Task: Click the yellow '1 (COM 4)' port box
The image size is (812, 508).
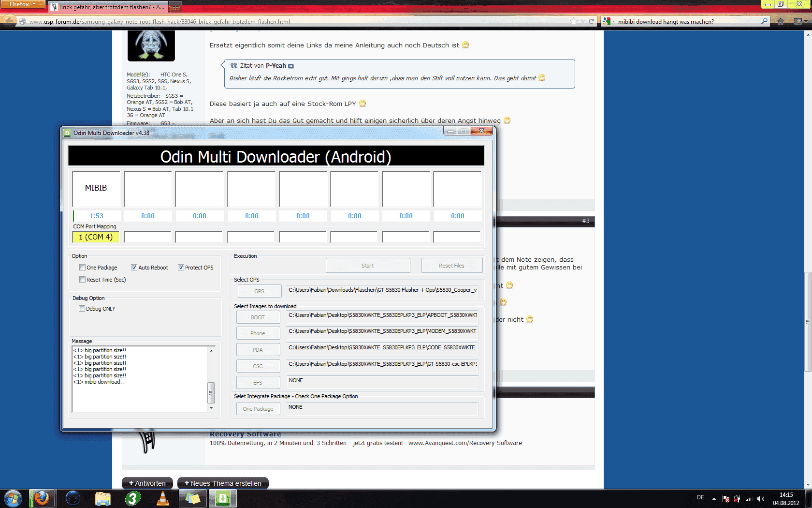Action: [x=96, y=237]
